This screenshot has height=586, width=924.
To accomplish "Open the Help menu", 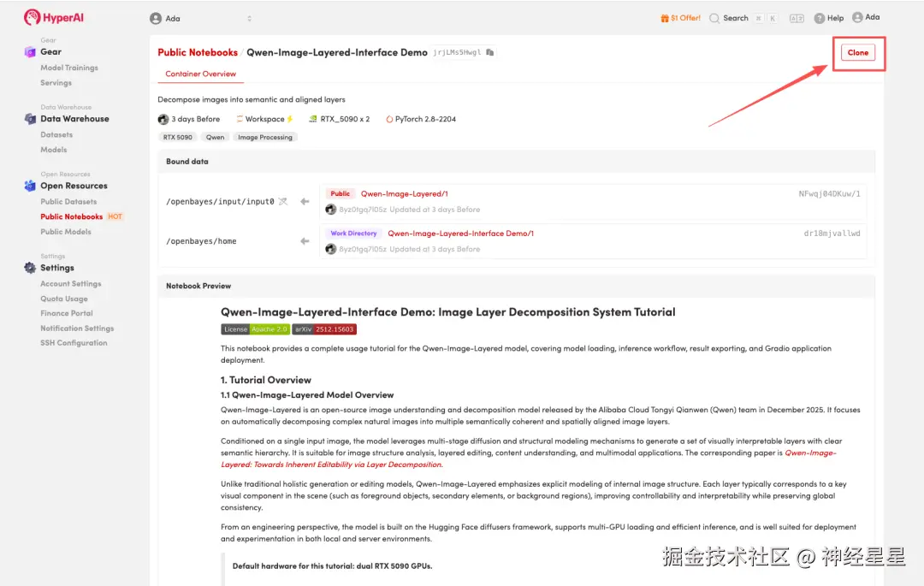I will click(x=829, y=18).
